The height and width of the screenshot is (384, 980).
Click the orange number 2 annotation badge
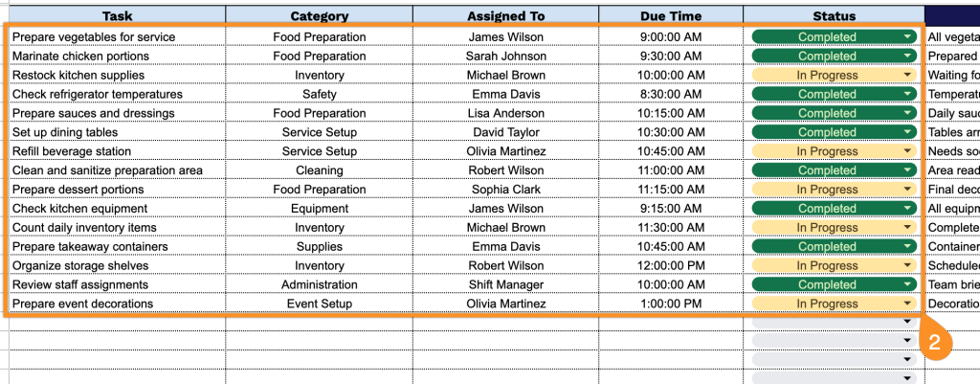click(x=934, y=342)
